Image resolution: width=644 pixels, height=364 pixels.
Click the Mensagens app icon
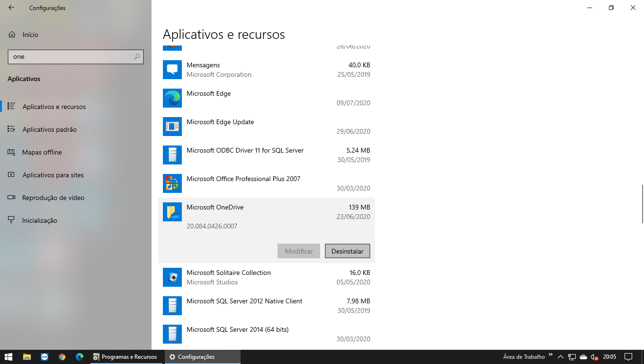click(x=172, y=70)
